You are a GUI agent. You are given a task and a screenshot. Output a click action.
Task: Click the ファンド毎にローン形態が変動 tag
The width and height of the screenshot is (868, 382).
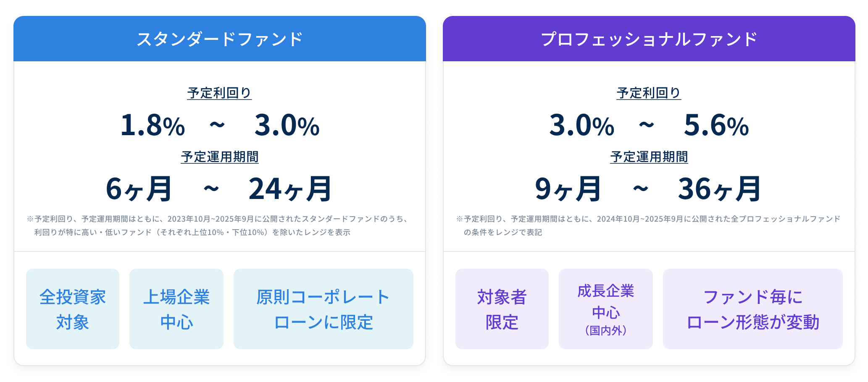pos(753,309)
